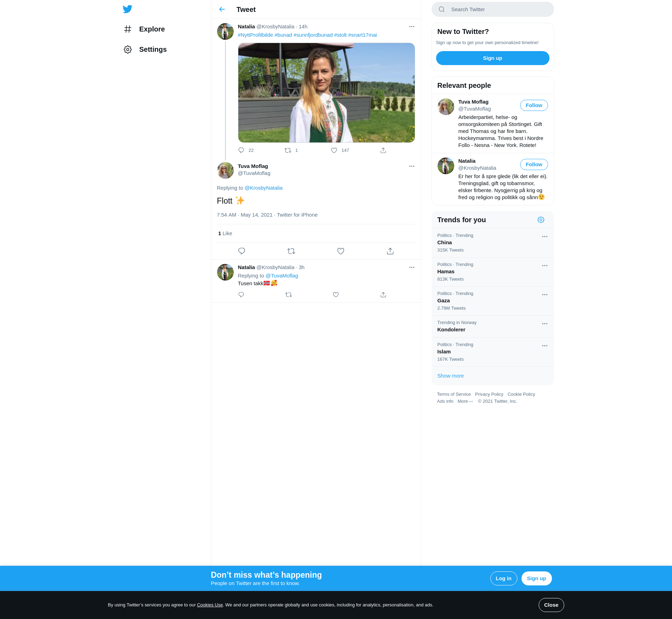Open Tuva Moflag's avatar in the main tweet

pyautogui.click(x=225, y=170)
